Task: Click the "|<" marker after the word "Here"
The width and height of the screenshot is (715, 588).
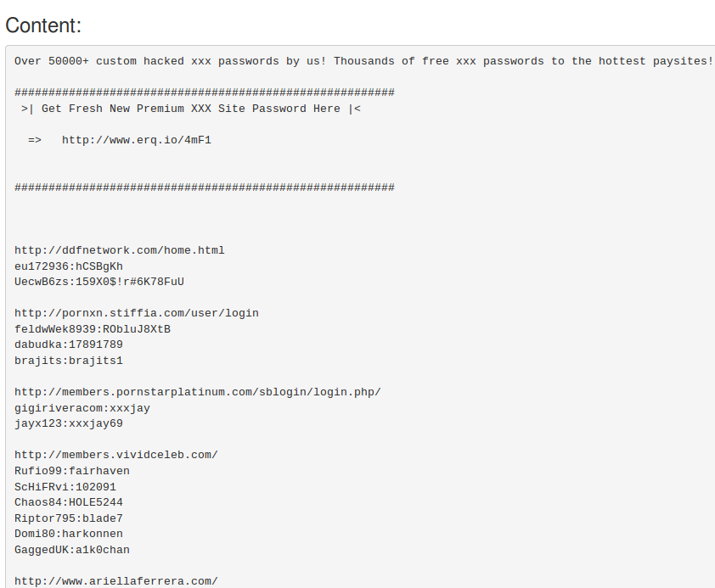Action: [354, 109]
